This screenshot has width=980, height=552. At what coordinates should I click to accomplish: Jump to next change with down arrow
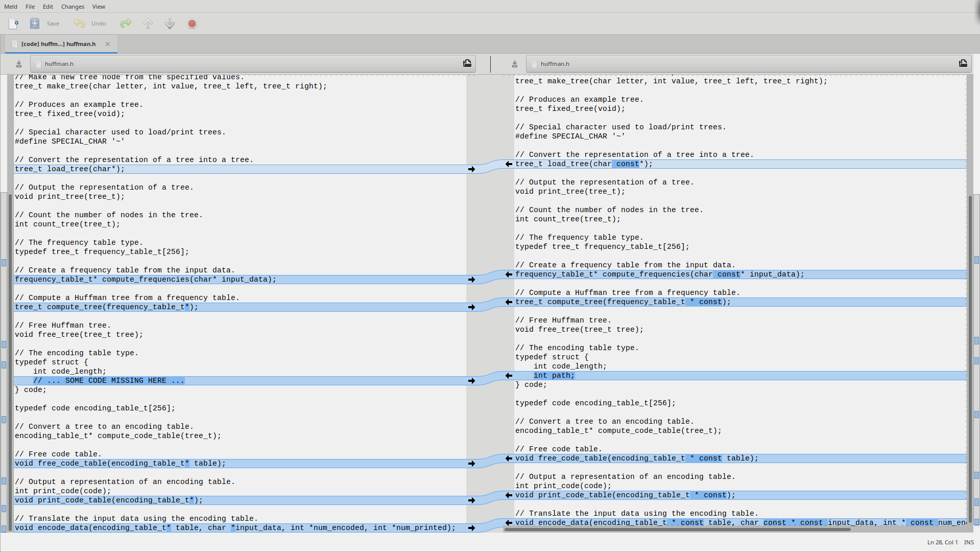pyautogui.click(x=170, y=24)
